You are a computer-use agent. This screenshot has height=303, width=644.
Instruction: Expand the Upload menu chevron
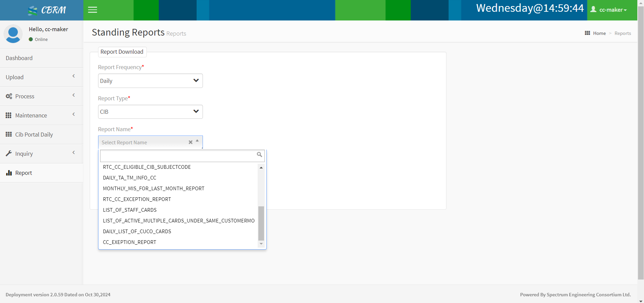pyautogui.click(x=74, y=76)
